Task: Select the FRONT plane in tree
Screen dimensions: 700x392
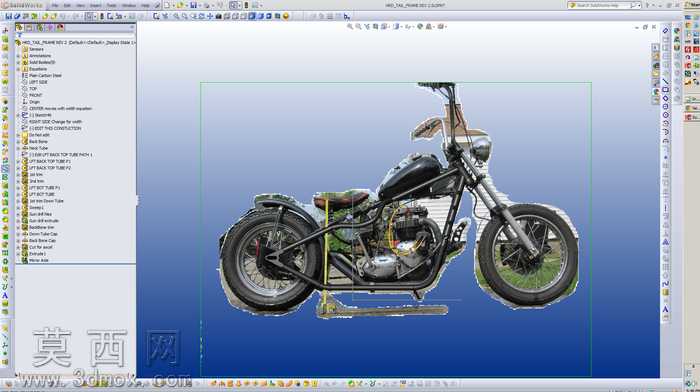Action: (x=35, y=95)
